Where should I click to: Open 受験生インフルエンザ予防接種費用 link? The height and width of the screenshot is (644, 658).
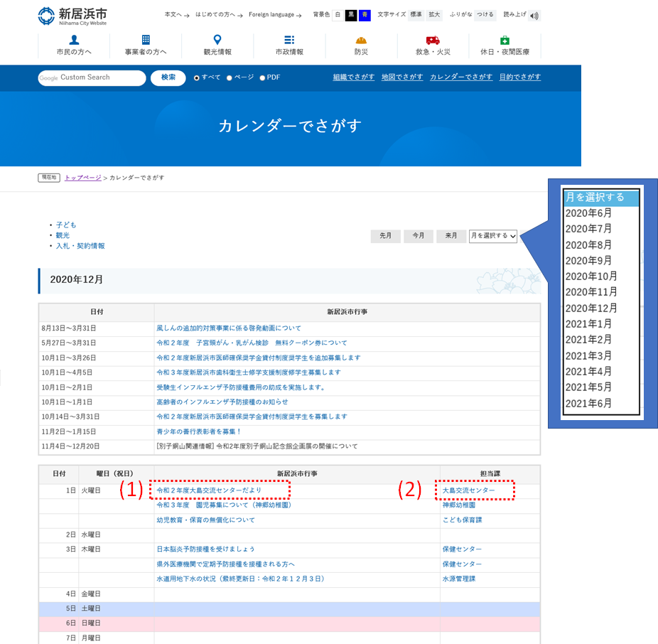click(242, 387)
